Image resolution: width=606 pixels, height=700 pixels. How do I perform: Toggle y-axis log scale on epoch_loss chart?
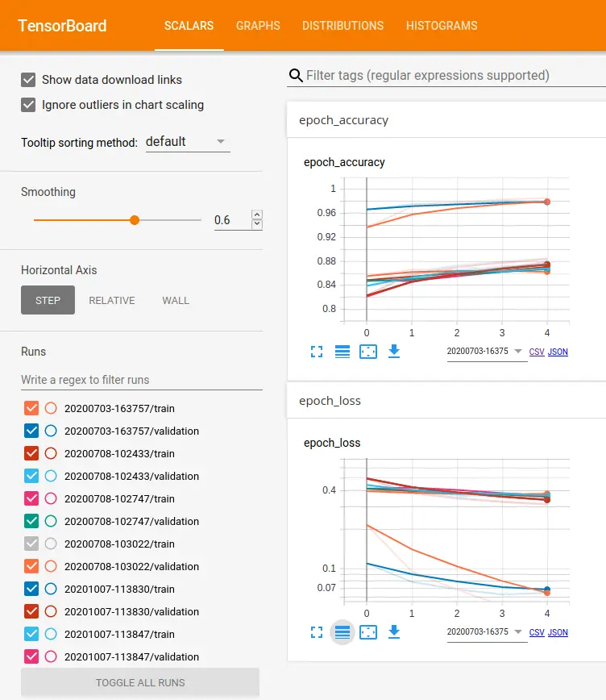[x=342, y=632]
